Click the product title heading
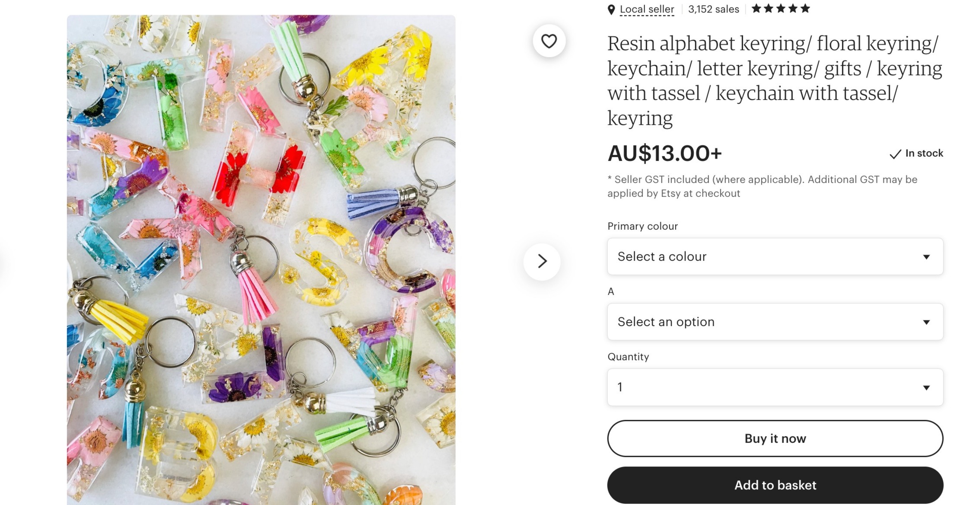The image size is (980, 505). click(775, 80)
